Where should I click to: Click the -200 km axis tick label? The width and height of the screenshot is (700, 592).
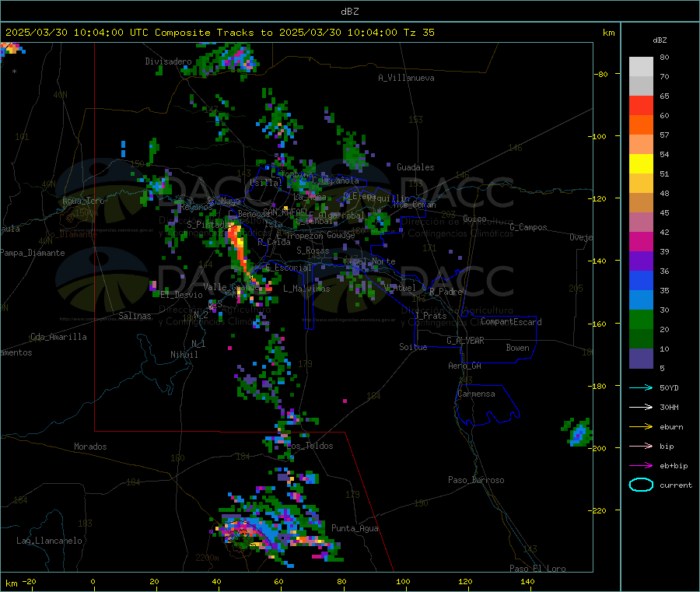click(x=597, y=448)
